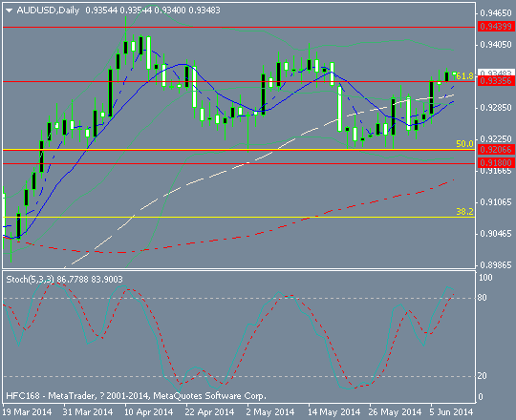Select the AUDUSD,Daily chart title text

pyautogui.click(x=48, y=10)
